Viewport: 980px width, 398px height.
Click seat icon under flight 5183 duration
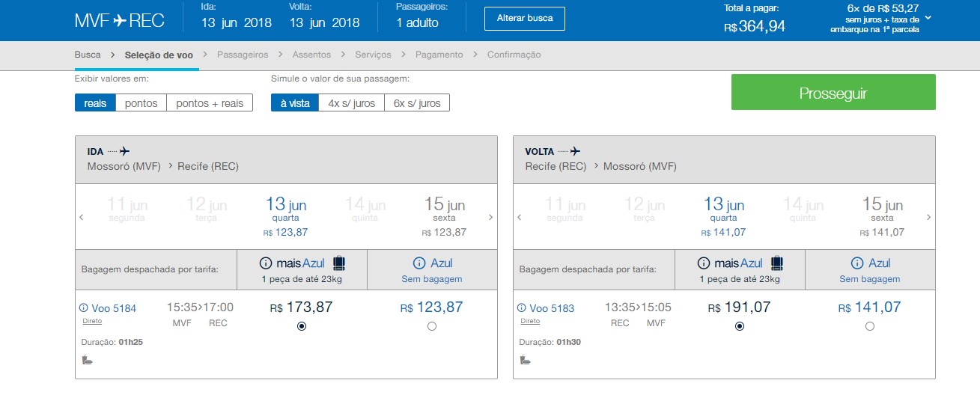point(524,360)
